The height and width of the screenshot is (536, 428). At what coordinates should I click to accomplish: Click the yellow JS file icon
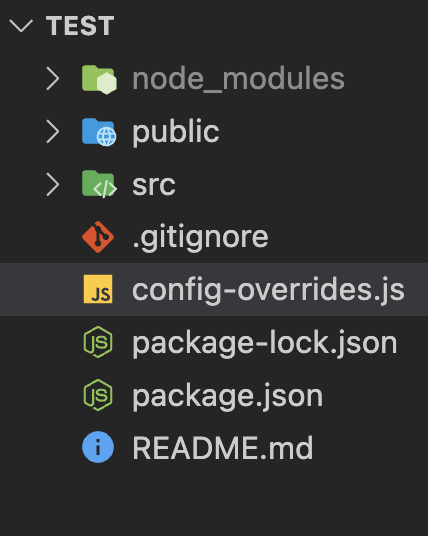[x=98, y=289]
